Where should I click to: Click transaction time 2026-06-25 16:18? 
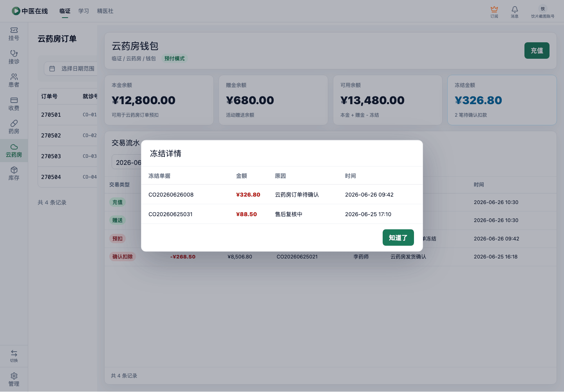[x=496, y=257]
